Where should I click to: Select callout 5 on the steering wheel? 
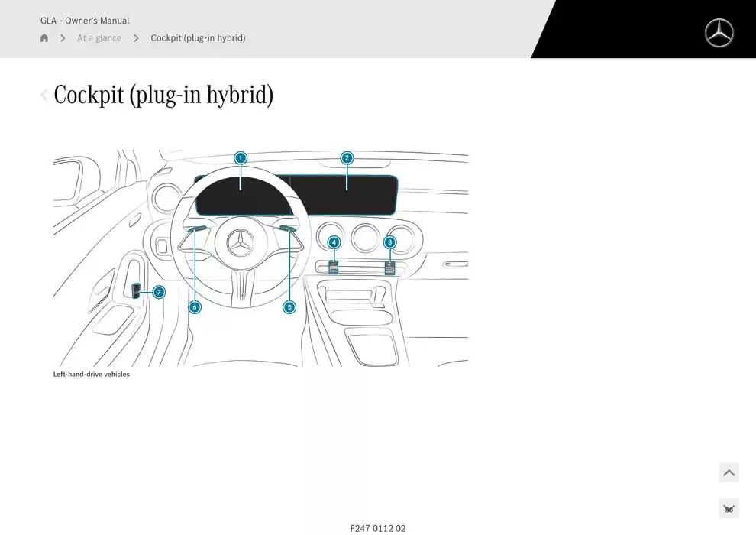coord(289,307)
